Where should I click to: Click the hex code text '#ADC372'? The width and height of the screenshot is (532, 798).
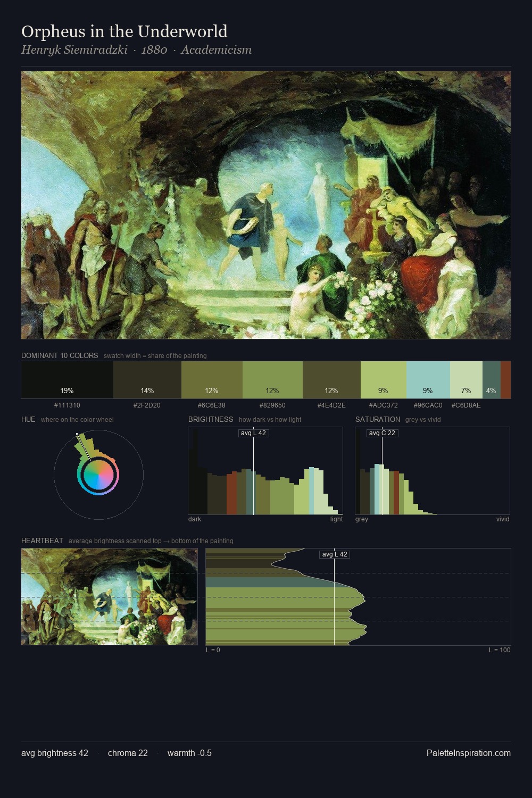(384, 405)
